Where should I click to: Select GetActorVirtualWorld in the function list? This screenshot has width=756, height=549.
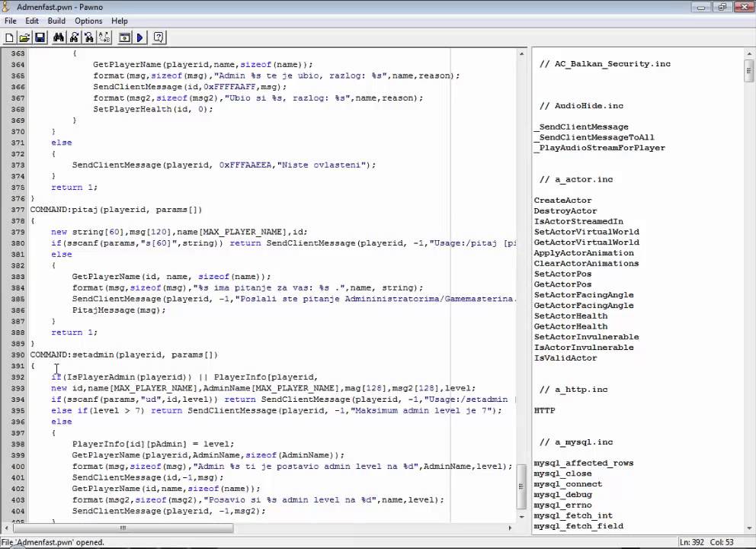586,242
